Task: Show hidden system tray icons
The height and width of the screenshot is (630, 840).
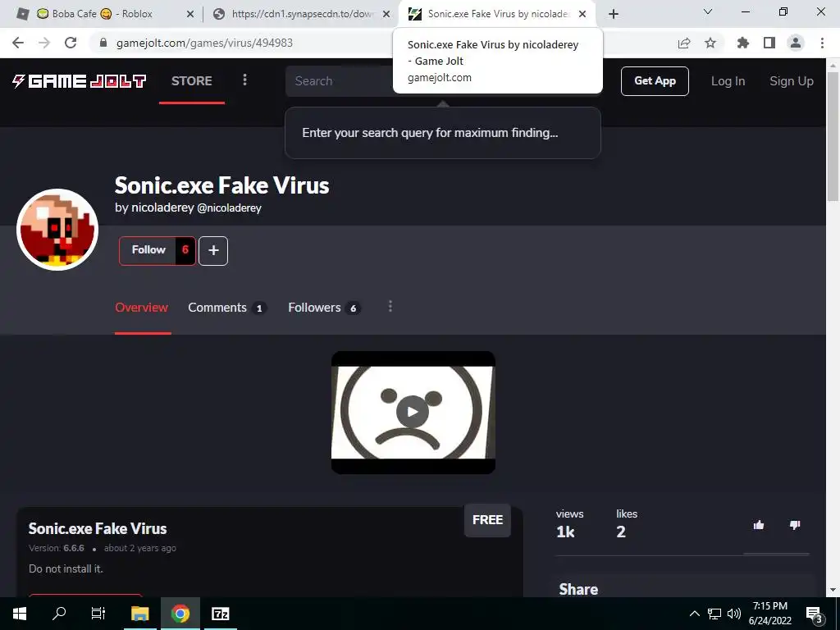Action: 694,614
